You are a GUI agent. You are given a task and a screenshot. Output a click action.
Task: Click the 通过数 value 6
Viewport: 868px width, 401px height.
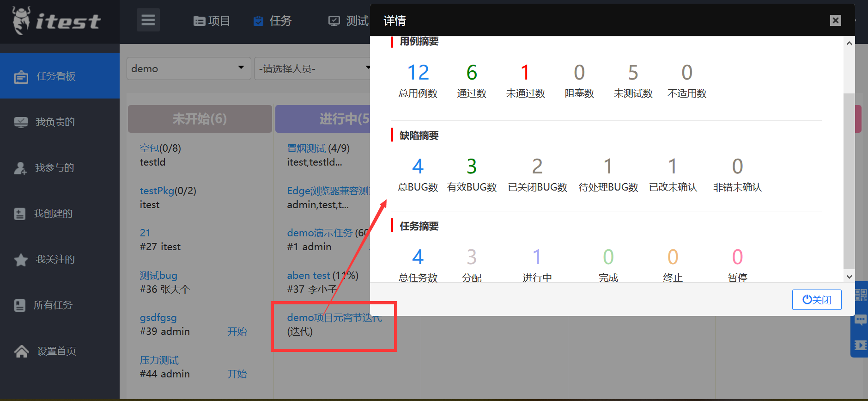tap(472, 73)
